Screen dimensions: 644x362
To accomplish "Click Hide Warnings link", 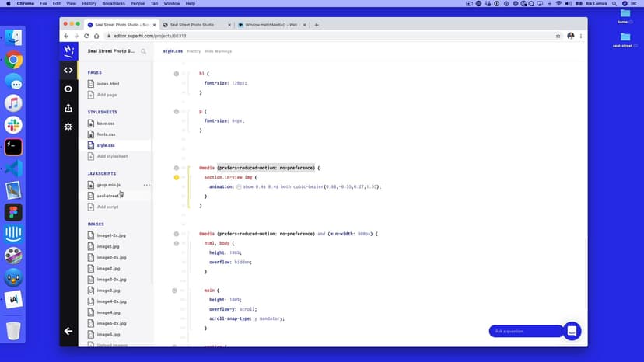I will 219,51.
